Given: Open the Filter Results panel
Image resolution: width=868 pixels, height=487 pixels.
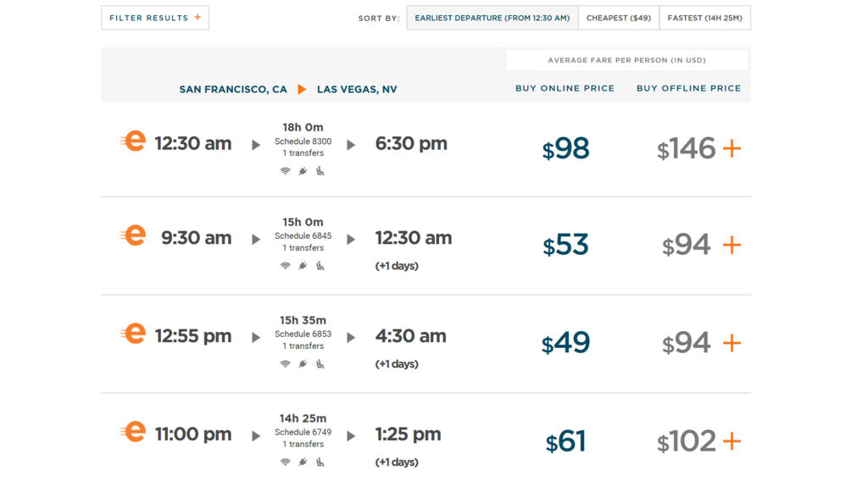Looking at the screenshot, I should pyautogui.click(x=155, y=18).
